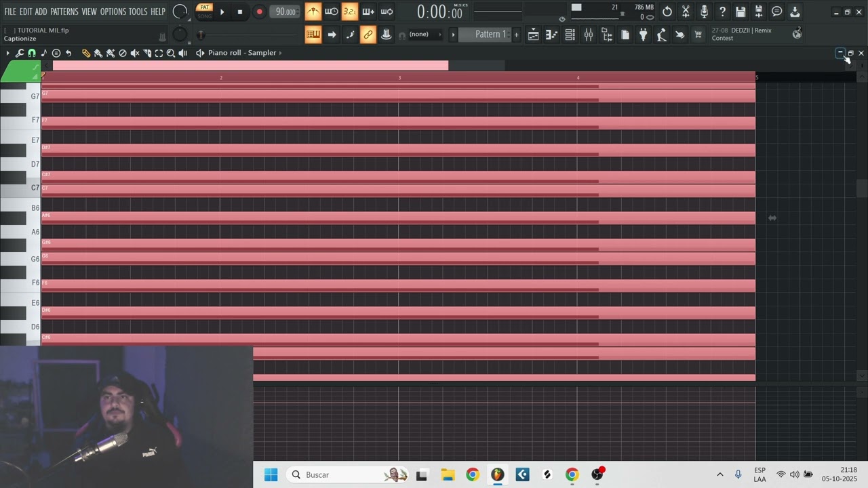Click the DEDZII Remix Contest news panel
Viewport: 868px width, 488px height.
click(x=757, y=35)
